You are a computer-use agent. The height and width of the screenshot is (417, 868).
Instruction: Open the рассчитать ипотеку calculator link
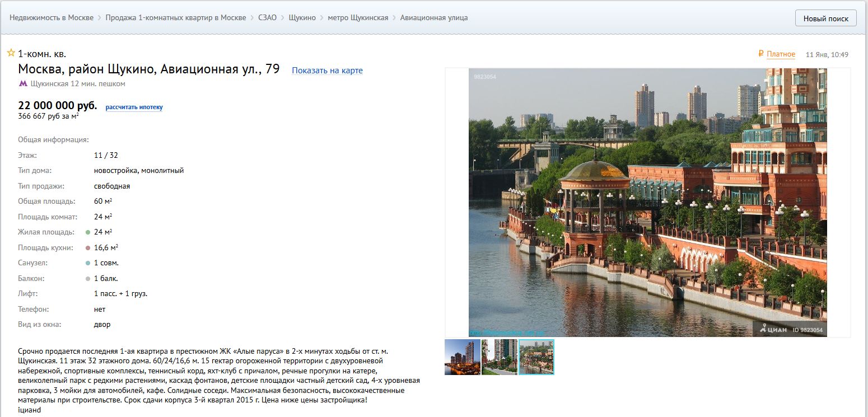click(x=134, y=107)
